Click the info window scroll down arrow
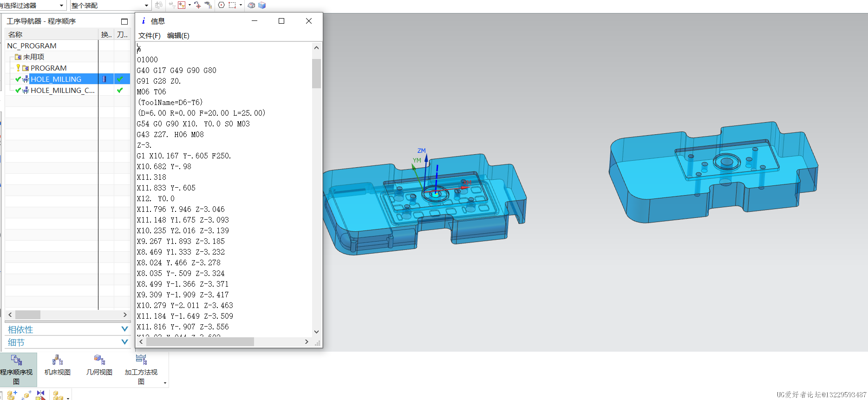This screenshot has height=400, width=868. pyautogui.click(x=316, y=332)
